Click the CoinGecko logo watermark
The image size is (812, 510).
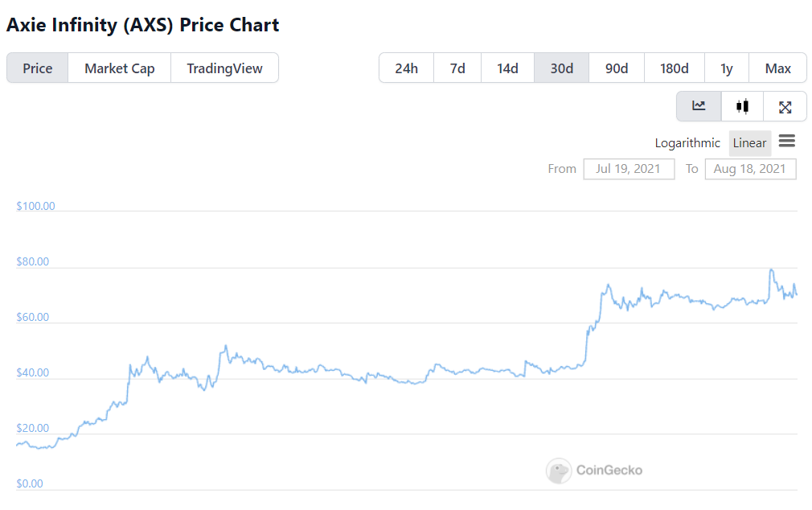594,471
